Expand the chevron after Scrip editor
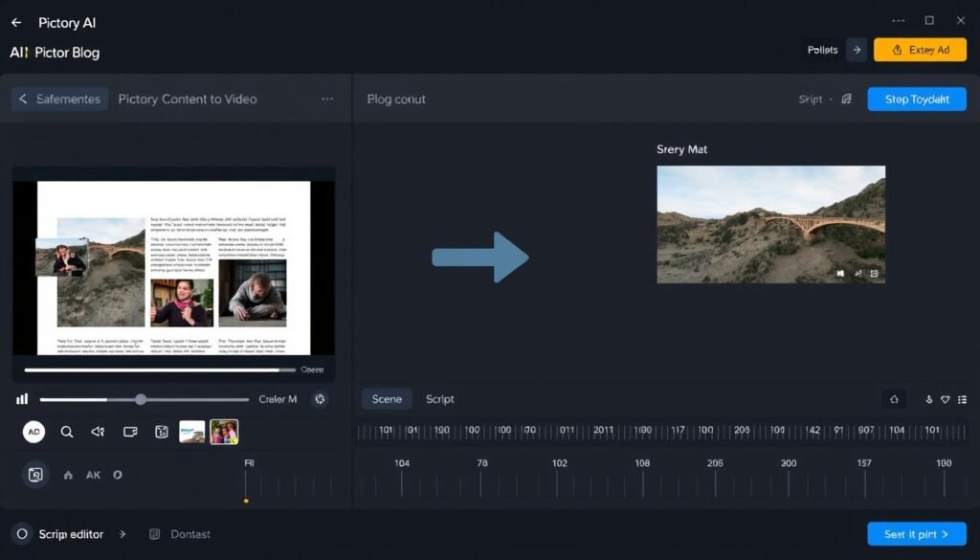 122,534
